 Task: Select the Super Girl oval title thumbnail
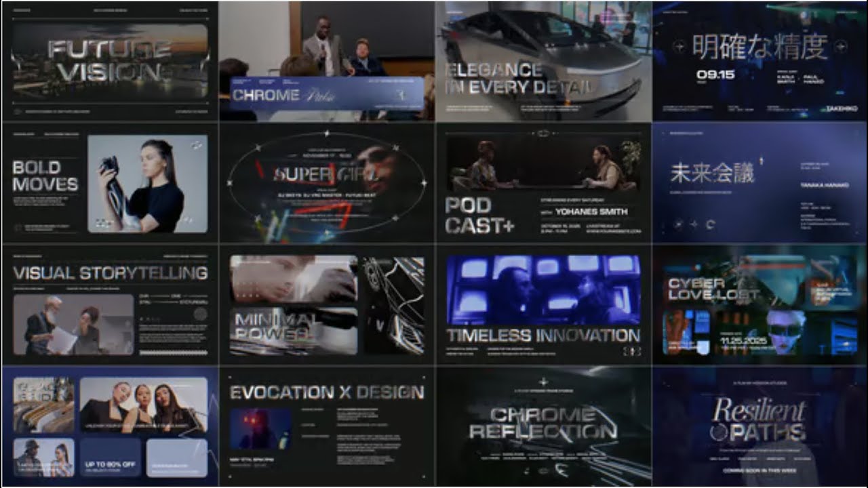coord(327,183)
